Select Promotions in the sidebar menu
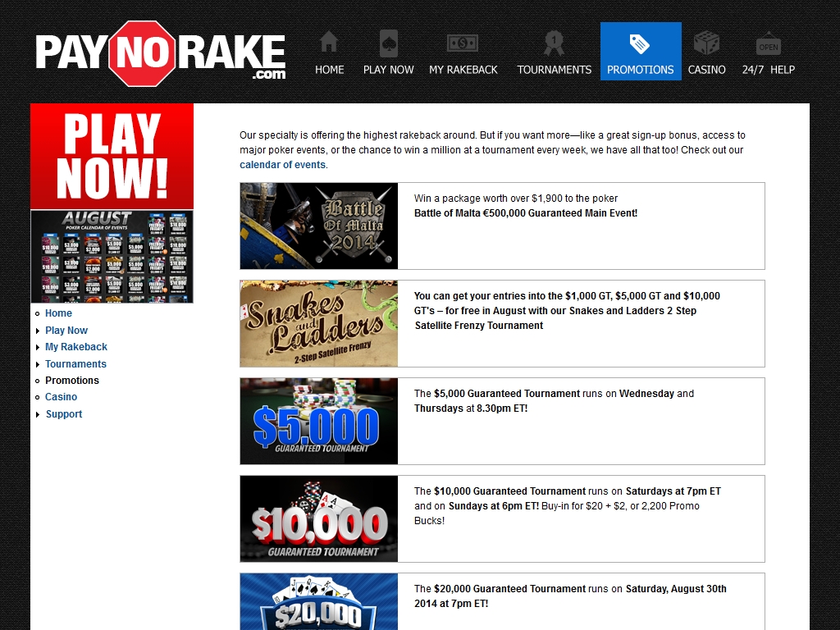 click(x=71, y=381)
